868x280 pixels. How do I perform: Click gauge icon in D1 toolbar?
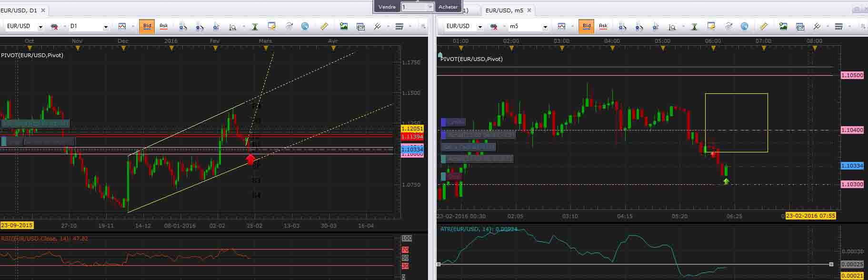point(289,26)
